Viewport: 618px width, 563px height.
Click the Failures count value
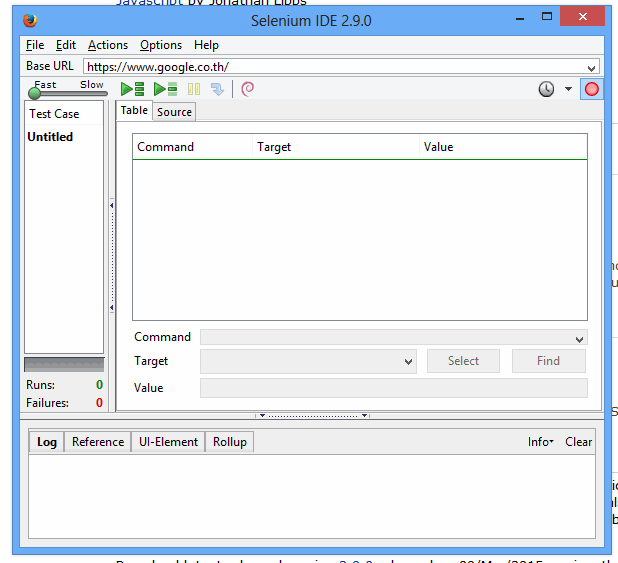99,403
